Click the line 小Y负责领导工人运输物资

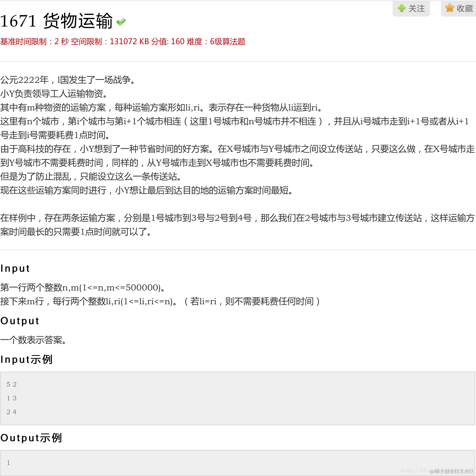54,94
